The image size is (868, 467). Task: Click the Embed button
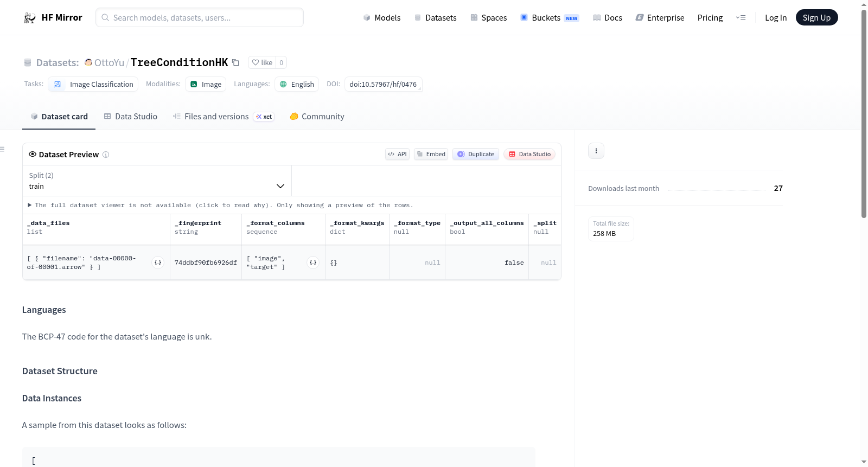click(431, 155)
